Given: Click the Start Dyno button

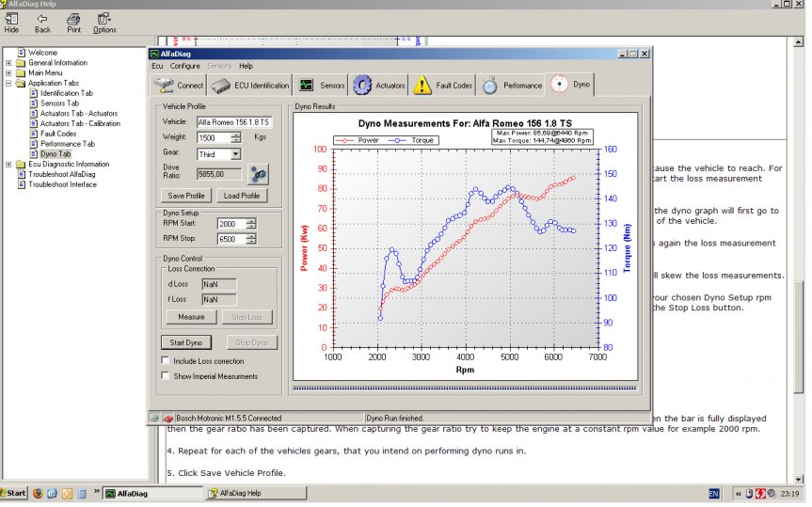Looking at the screenshot, I should tap(185, 342).
